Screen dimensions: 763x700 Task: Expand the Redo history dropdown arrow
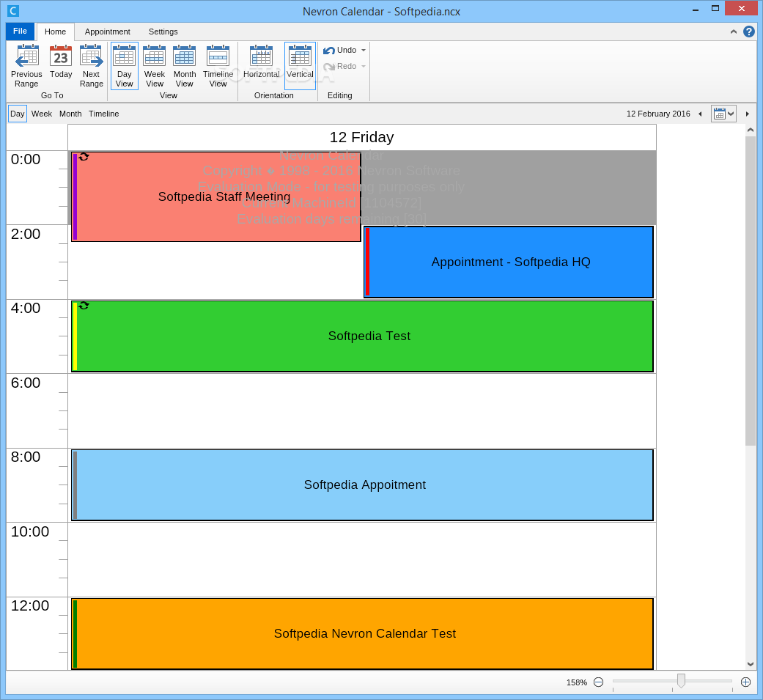364,66
